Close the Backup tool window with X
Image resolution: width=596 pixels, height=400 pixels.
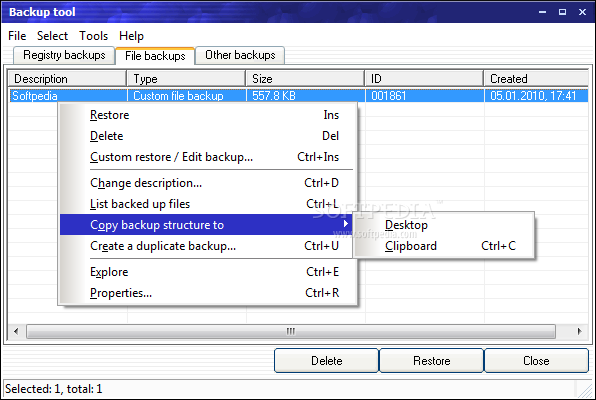pyautogui.click(x=582, y=12)
